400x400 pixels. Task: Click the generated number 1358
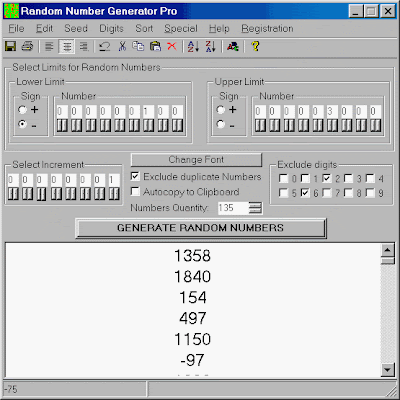tap(193, 256)
